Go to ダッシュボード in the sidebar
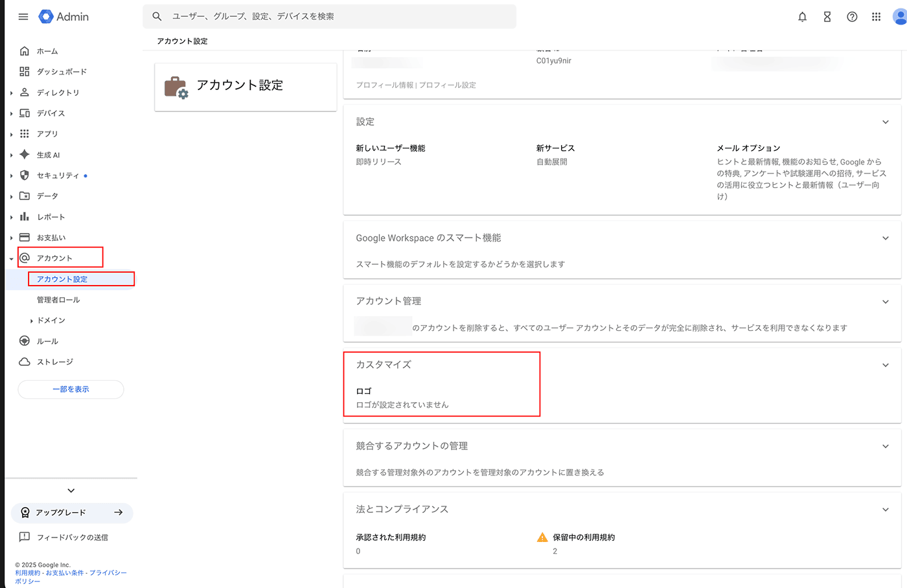907x588 pixels. pyautogui.click(x=62, y=72)
